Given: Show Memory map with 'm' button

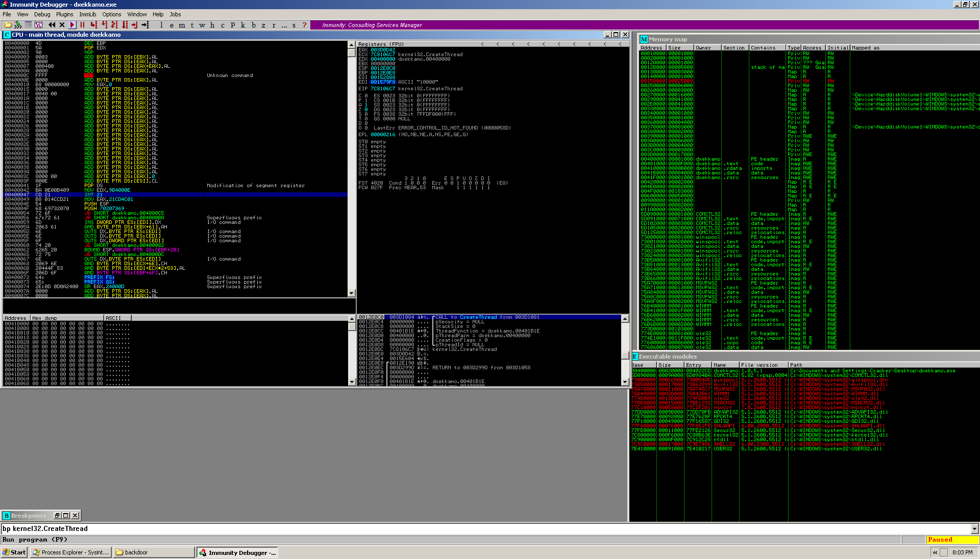Looking at the screenshot, I should pos(182,24).
